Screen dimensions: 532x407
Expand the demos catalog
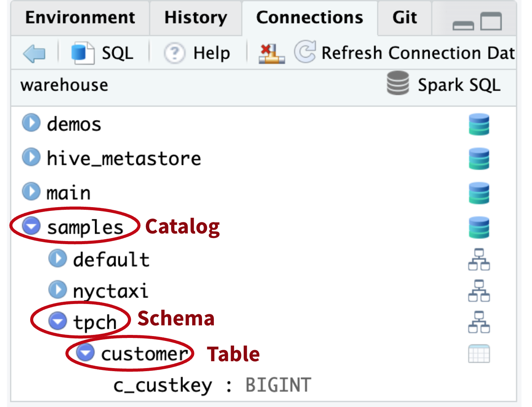point(31,123)
